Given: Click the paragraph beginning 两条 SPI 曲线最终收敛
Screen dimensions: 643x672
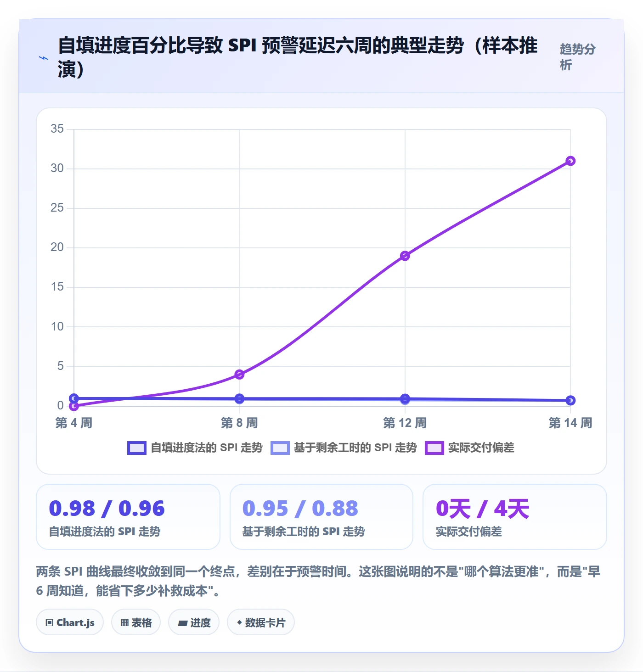Looking at the screenshot, I should [x=318, y=581].
